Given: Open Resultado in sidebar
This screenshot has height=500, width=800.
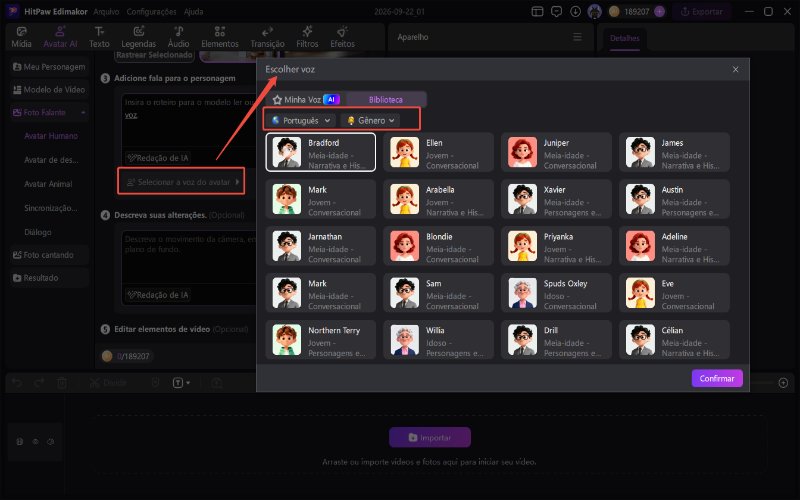Looking at the screenshot, I should 49,278.
